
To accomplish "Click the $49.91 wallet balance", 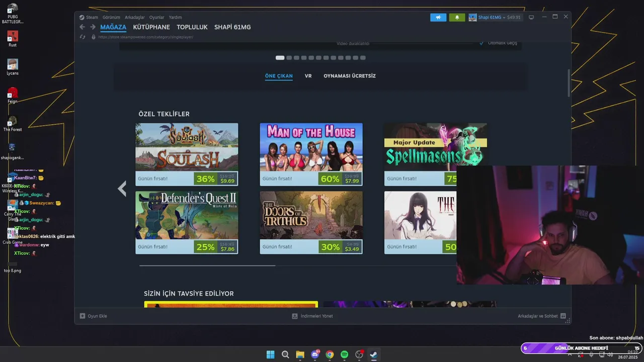I will [x=514, y=17].
